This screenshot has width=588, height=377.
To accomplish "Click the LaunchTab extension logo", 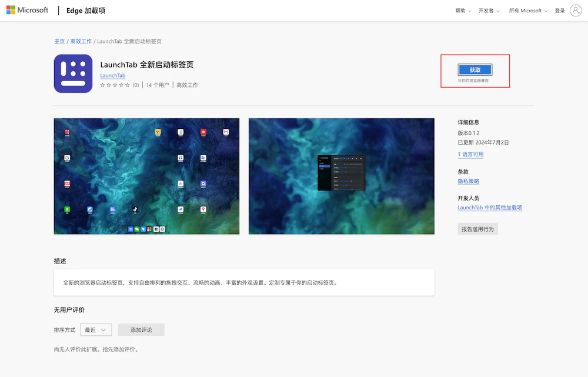I will click(x=73, y=73).
